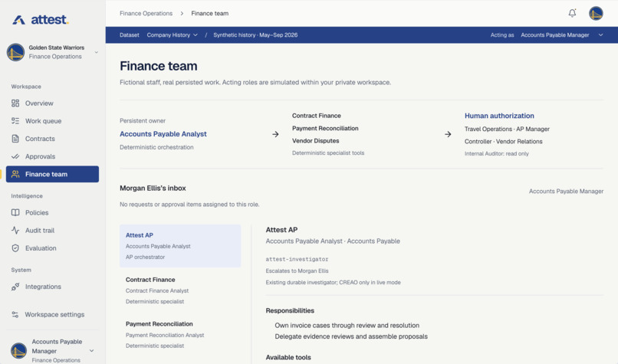
Task: Click Golden State Warriors logo in workspace switcher
Action: [x=15, y=52]
